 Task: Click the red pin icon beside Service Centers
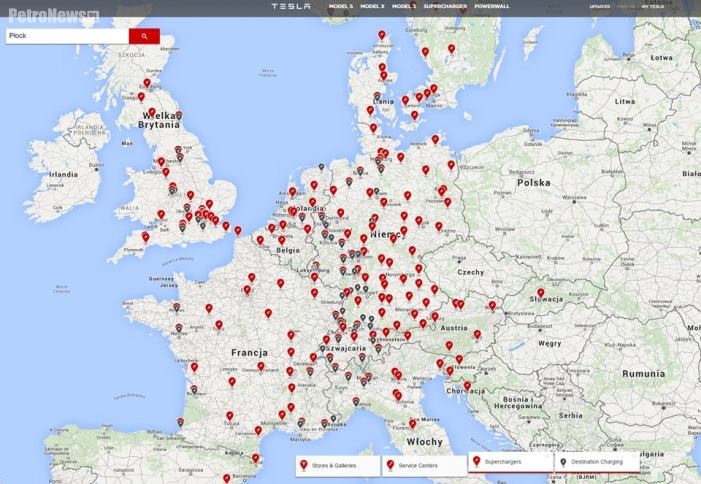(x=390, y=465)
